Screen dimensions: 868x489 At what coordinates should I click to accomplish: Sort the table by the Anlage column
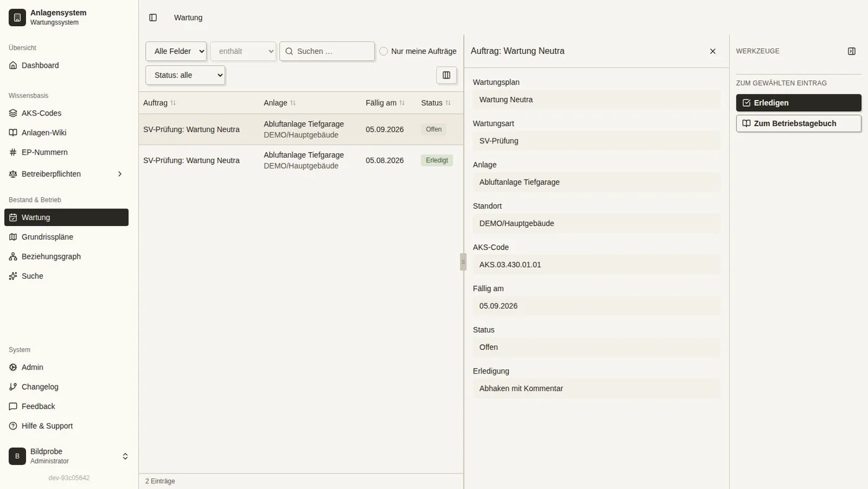click(280, 103)
